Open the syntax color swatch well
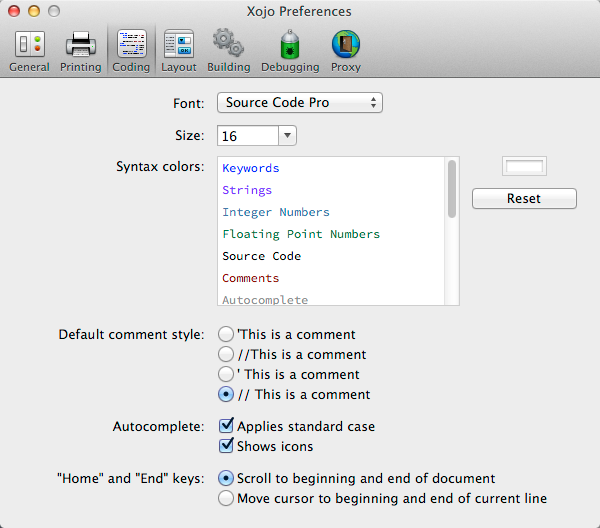 [x=524, y=166]
